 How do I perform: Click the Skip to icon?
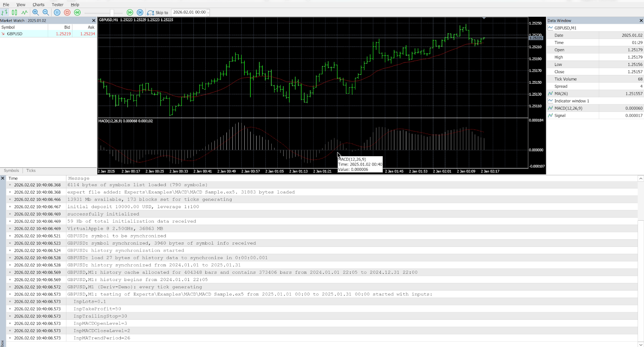(x=151, y=12)
